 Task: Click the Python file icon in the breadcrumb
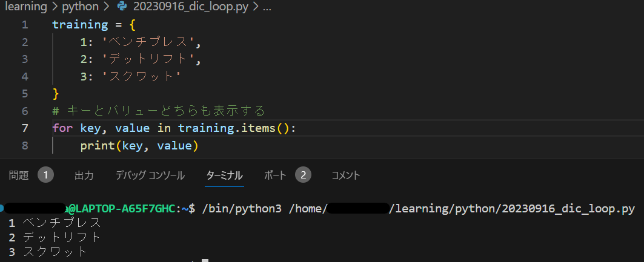(x=123, y=7)
